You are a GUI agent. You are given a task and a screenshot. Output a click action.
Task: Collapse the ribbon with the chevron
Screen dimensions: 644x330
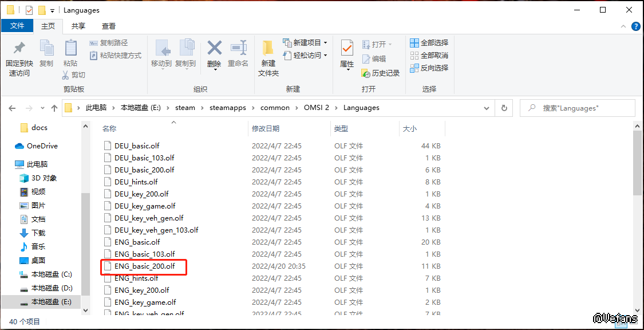623,26
